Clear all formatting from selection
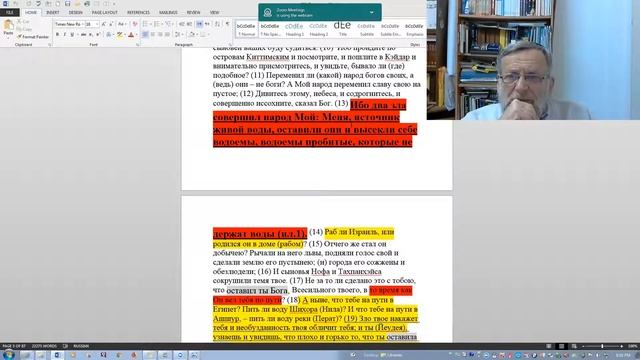 pos(135,24)
